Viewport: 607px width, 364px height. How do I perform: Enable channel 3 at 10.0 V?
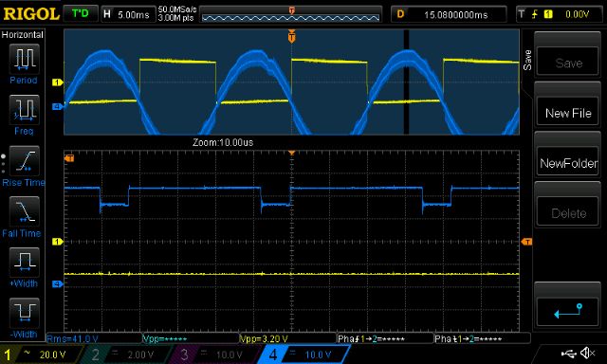point(215,355)
